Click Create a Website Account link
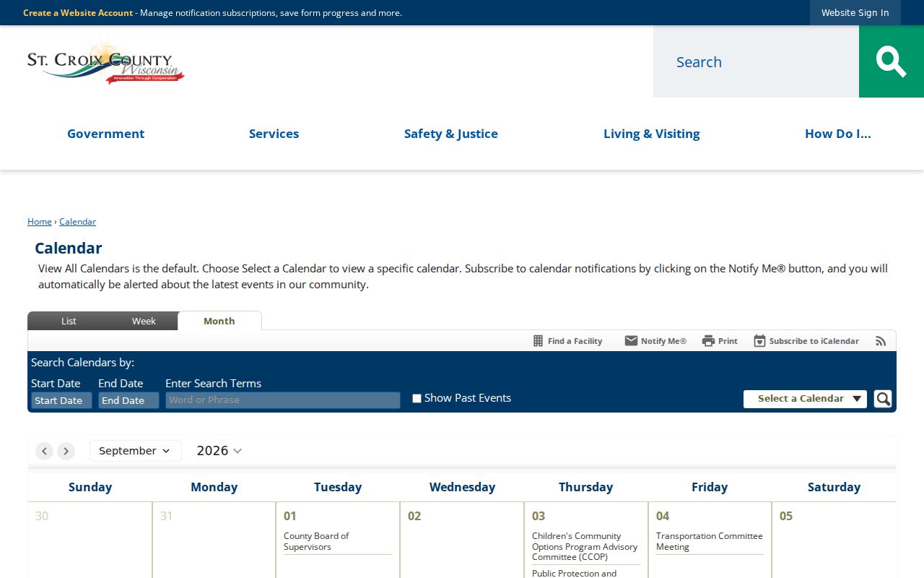Viewport: 924px width, 578px height. click(x=78, y=13)
